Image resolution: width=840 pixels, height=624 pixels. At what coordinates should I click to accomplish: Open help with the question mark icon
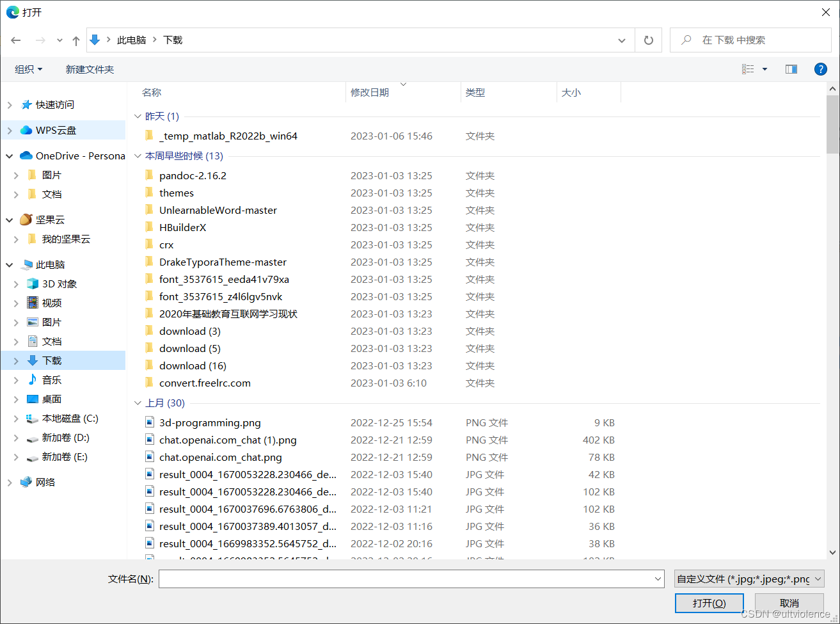tap(821, 69)
